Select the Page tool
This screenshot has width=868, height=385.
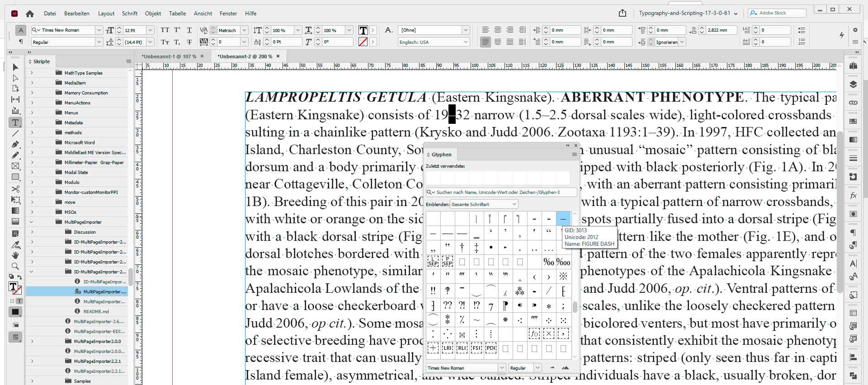click(15, 89)
